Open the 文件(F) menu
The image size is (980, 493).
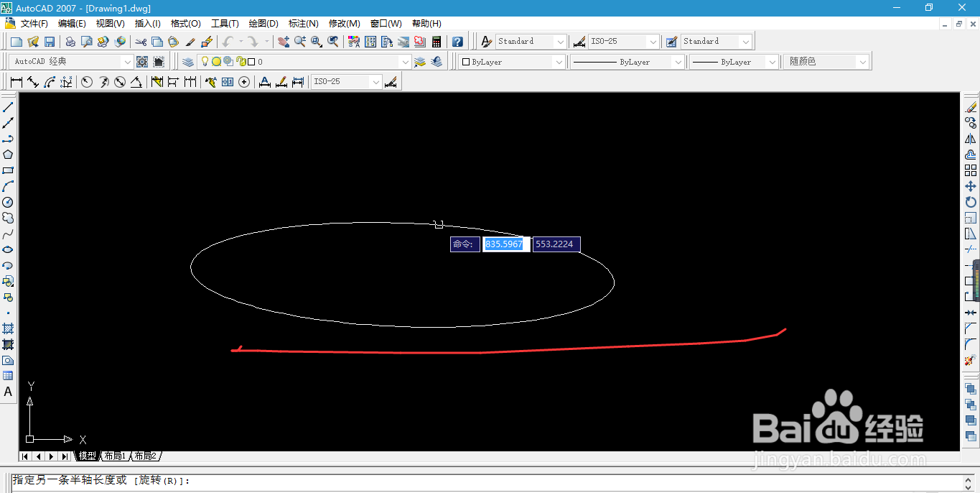[34, 24]
